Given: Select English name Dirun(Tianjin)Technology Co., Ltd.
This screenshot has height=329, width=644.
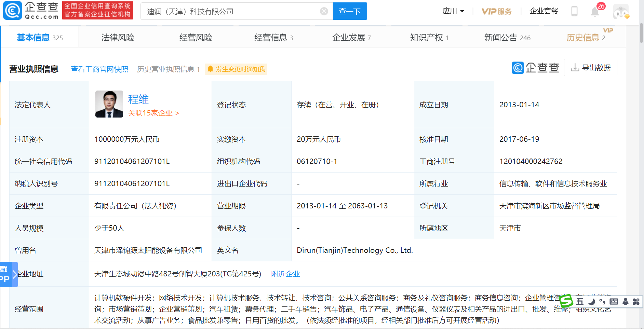Looking at the screenshot, I should (355, 250).
